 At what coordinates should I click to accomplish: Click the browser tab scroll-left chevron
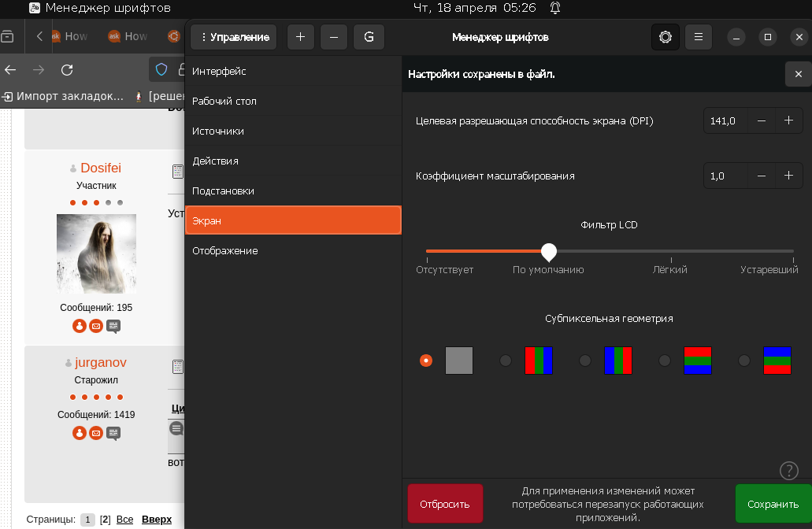tap(39, 36)
